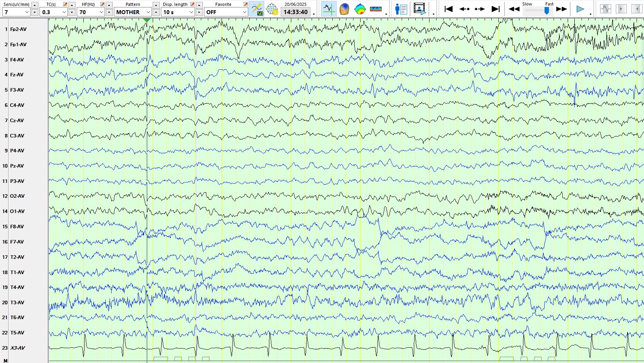This screenshot has height=363, width=644.
Task: Step back to the previous event
Action: click(464, 9)
